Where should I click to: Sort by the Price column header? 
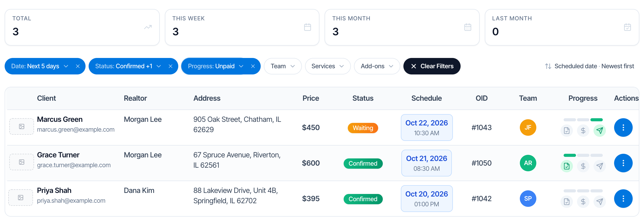311,98
